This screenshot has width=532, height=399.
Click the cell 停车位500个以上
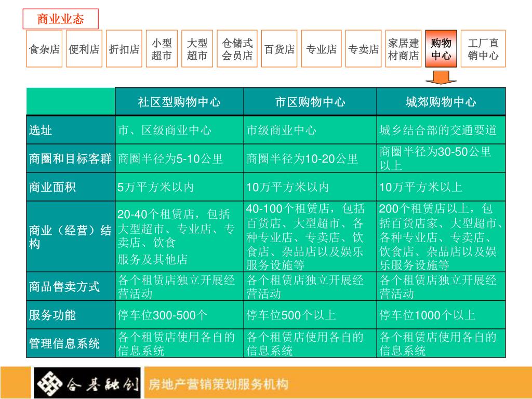(310, 315)
